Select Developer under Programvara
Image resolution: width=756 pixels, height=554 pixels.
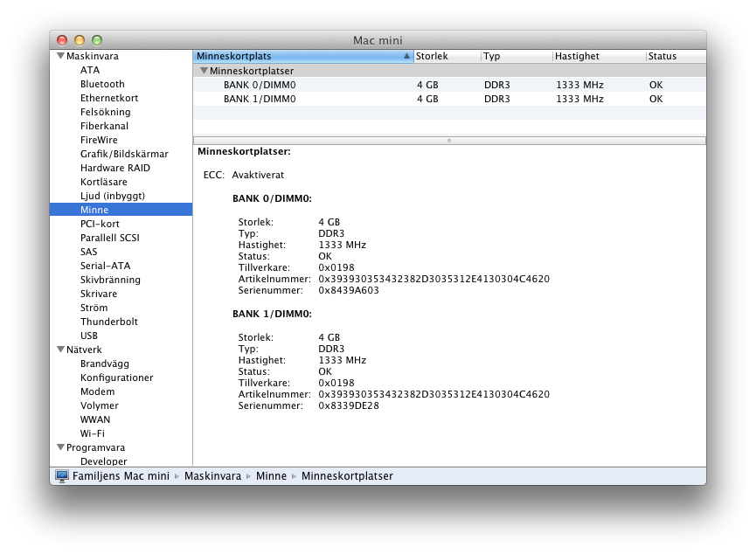pyautogui.click(x=104, y=461)
